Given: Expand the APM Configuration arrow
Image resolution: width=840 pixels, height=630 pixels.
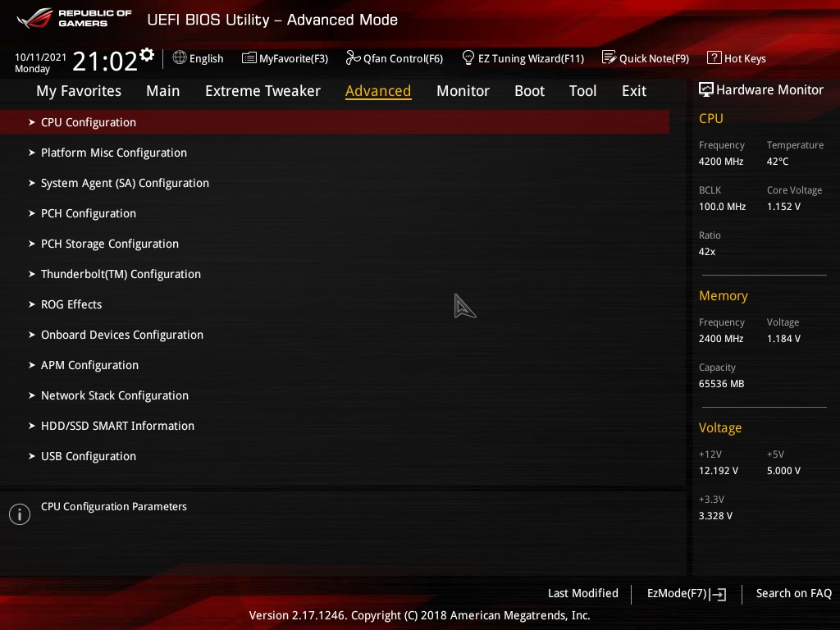Looking at the screenshot, I should [x=32, y=365].
